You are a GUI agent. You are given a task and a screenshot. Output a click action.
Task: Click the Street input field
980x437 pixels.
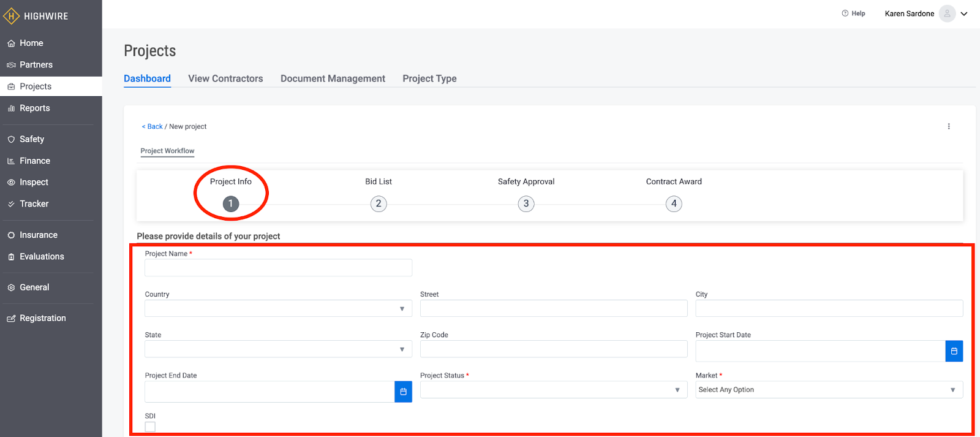pyautogui.click(x=554, y=308)
